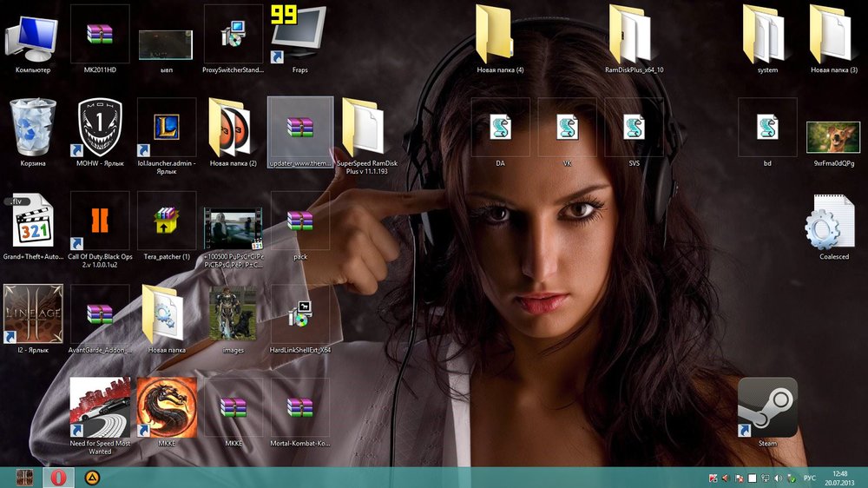Open the Need for Speed Most Wanted shortcut
Image resolution: width=868 pixels, height=488 pixels.
99,407
